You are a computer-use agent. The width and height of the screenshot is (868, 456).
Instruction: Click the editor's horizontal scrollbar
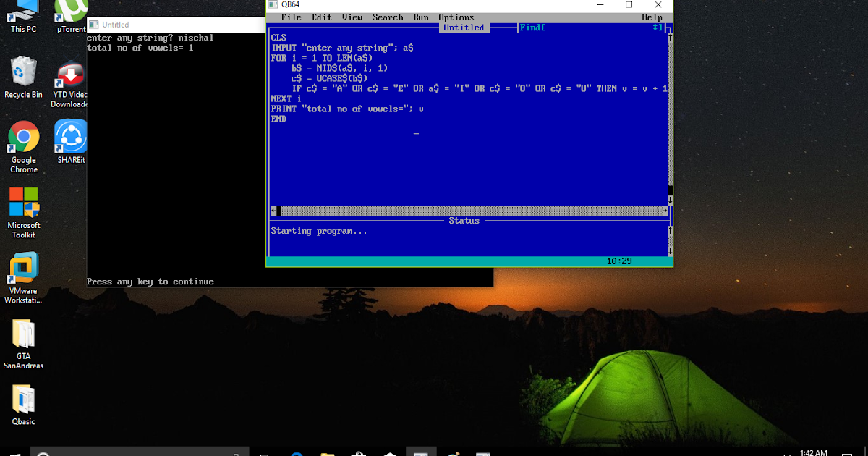coord(470,211)
